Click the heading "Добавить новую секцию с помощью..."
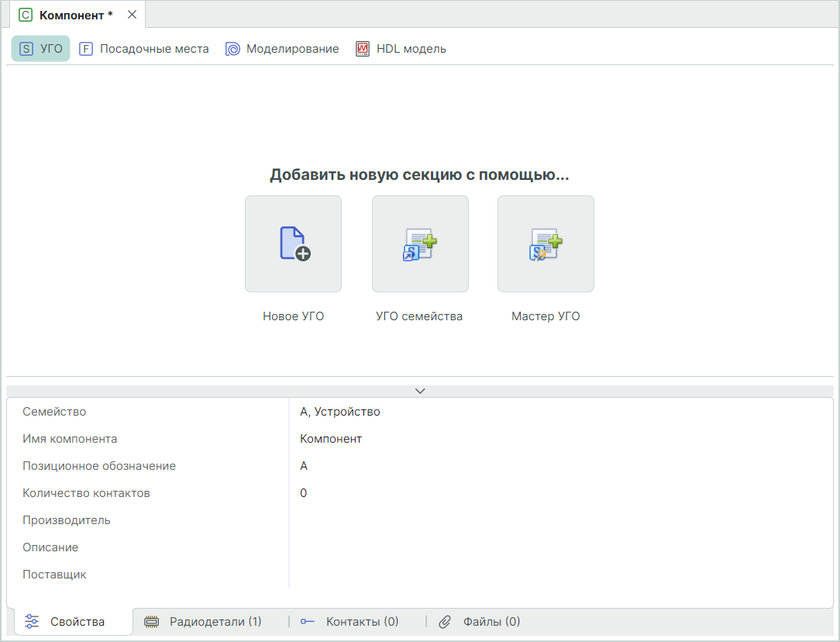This screenshot has width=840, height=642. click(x=419, y=174)
